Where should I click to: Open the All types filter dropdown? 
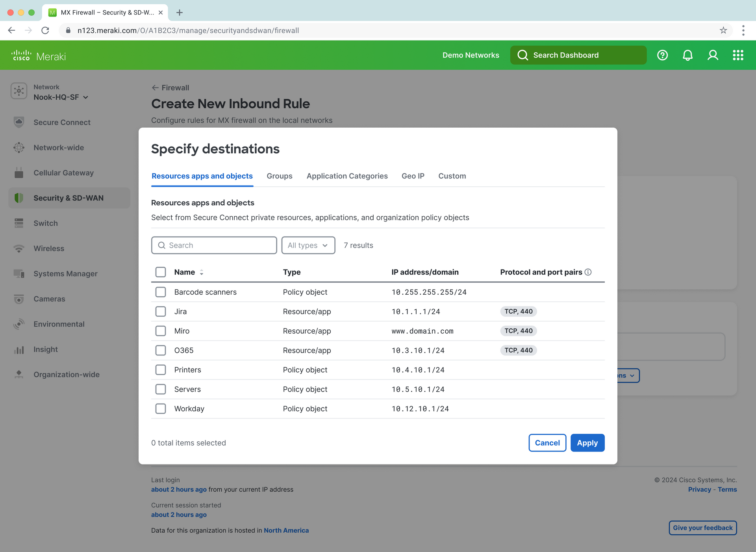308,245
